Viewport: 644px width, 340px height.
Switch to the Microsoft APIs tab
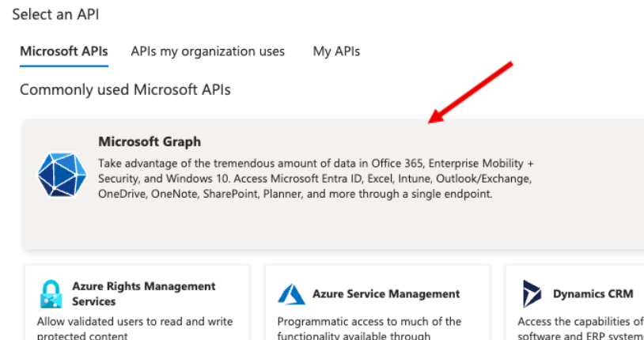coord(64,51)
